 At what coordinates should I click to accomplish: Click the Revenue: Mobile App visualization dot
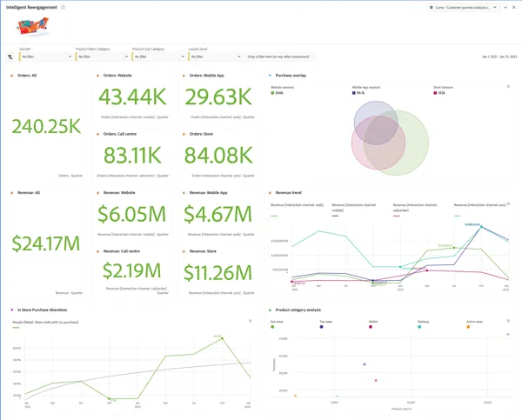click(x=184, y=193)
